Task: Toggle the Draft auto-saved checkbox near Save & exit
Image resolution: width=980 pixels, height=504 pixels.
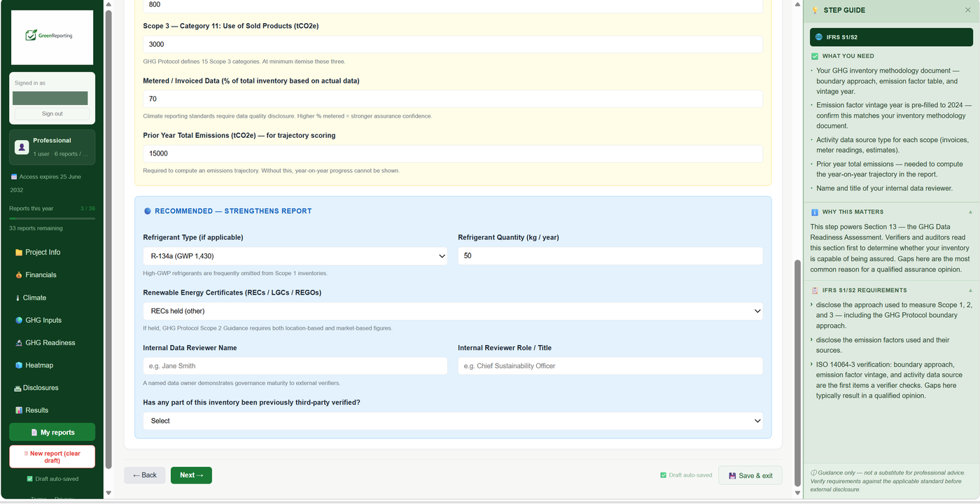Action: tap(664, 475)
